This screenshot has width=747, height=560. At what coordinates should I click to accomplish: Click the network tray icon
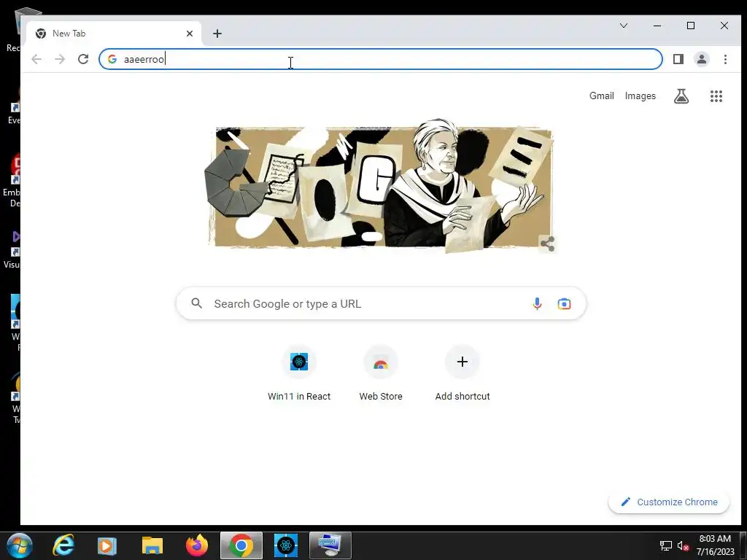(665, 545)
